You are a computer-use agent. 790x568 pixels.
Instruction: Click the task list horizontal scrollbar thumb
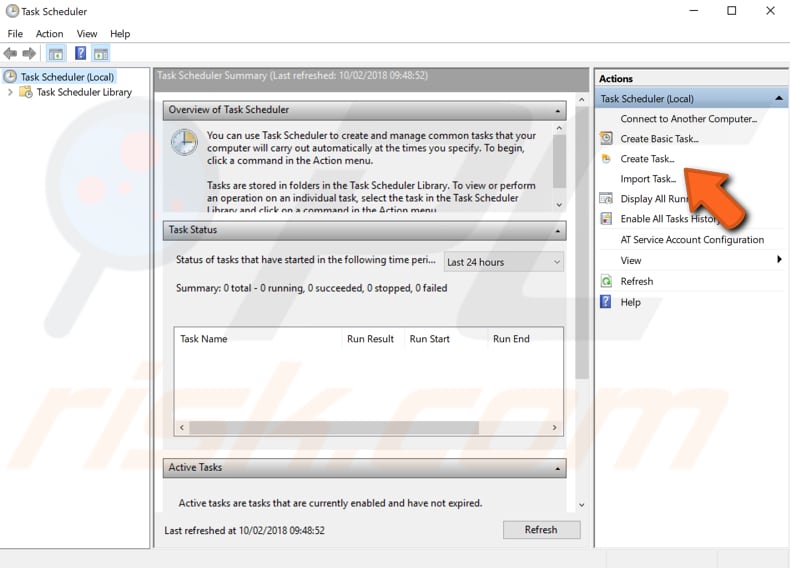(334, 427)
